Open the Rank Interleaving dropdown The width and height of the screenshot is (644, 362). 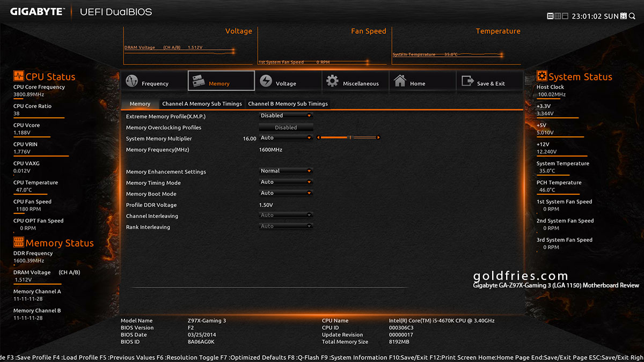(286, 226)
